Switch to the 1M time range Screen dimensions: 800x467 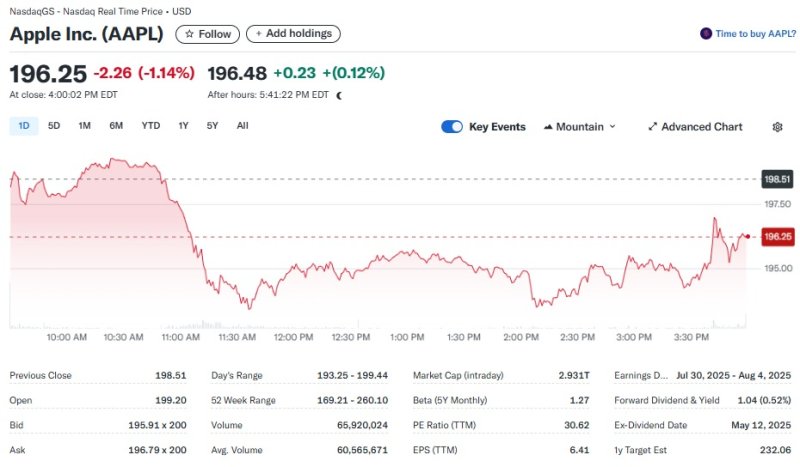(x=85, y=126)
